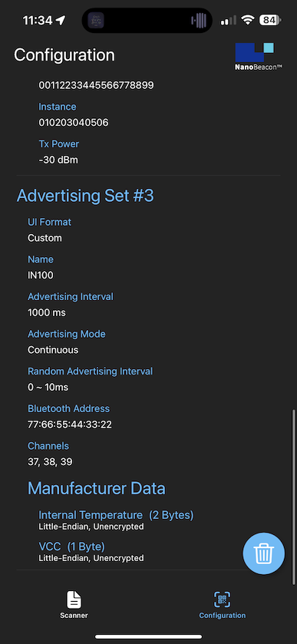Image resolution: width=297 pixels, height=644 pixels.
Task: Switch to the Configuration tab
Action: 223,605
